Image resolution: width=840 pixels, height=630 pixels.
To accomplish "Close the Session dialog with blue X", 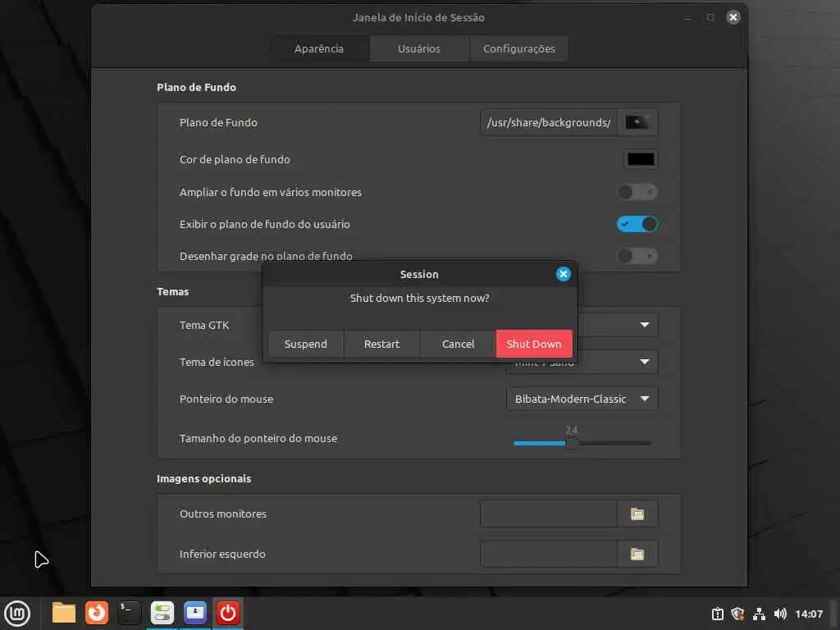I will (x=563, y=274).
